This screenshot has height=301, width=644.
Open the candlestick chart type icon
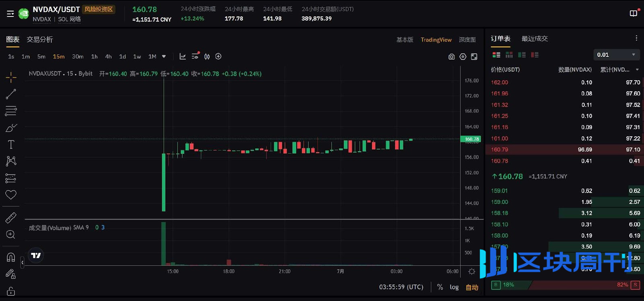click(207, 56)
